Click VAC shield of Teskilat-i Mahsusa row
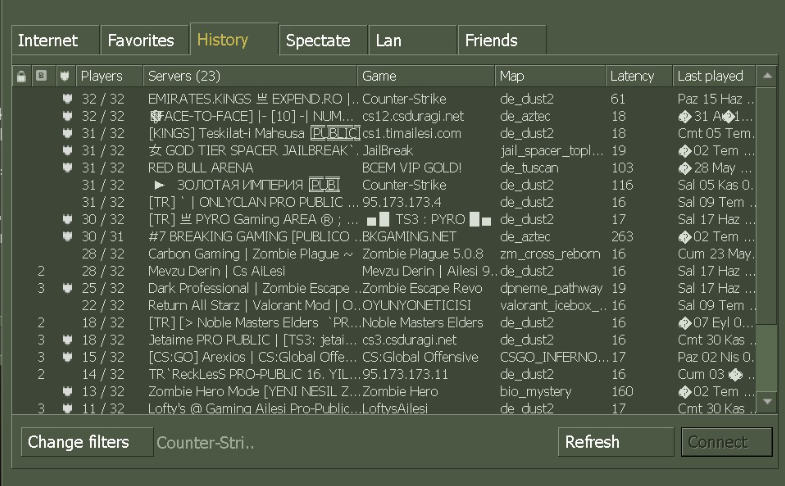Screen dimensions: 785x486 coord(67,133)
